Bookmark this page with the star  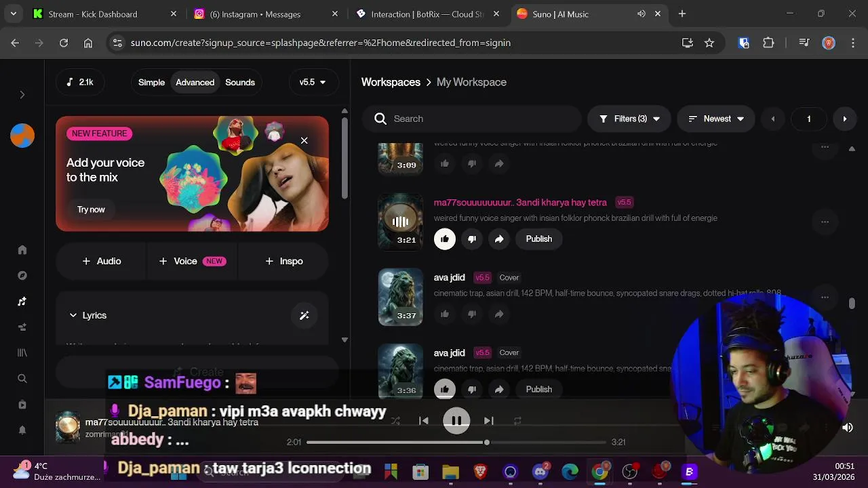point(709,43)
